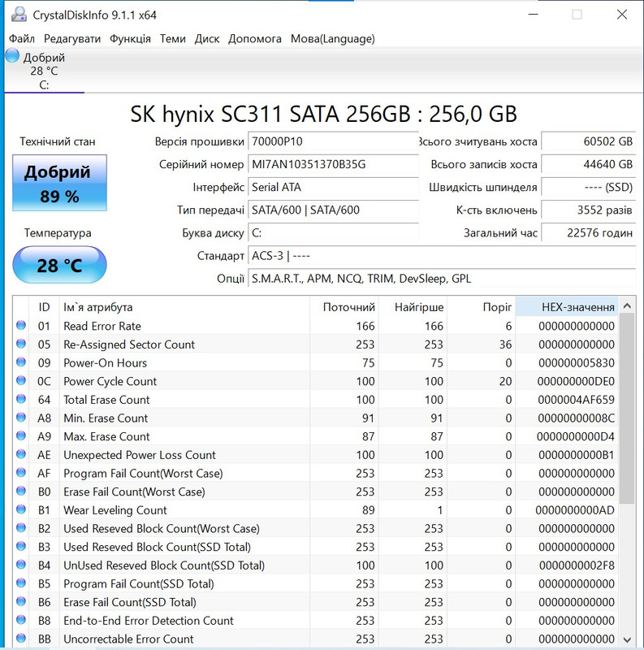Open the Редагувати menu
The height and width of the screenshot is (650, 644).
(x=72, y=38)
